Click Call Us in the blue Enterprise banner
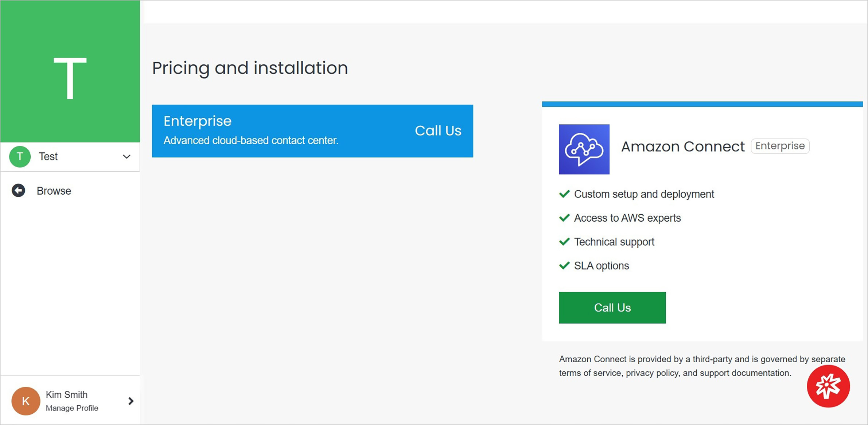 [x=438, y=130]
